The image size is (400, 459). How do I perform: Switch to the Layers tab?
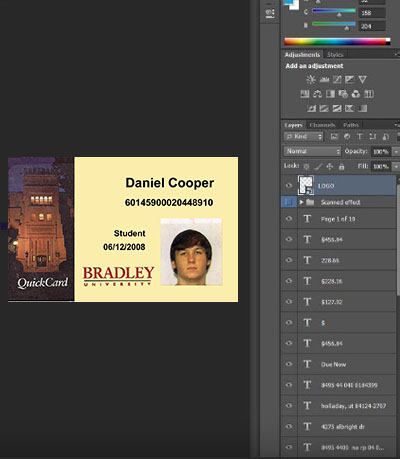pos(293,125)
